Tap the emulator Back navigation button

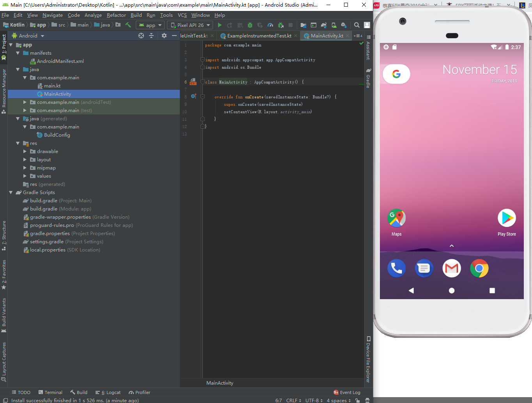click(x=411, y=291)
